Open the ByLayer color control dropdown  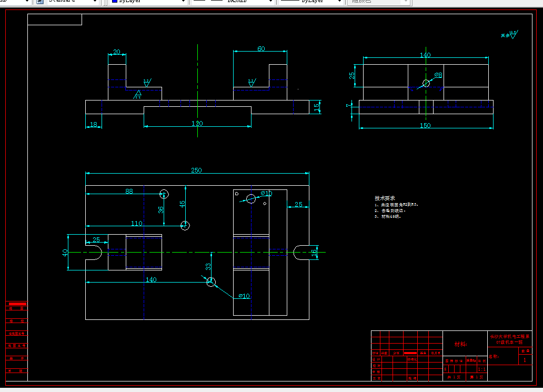point(183,2)
